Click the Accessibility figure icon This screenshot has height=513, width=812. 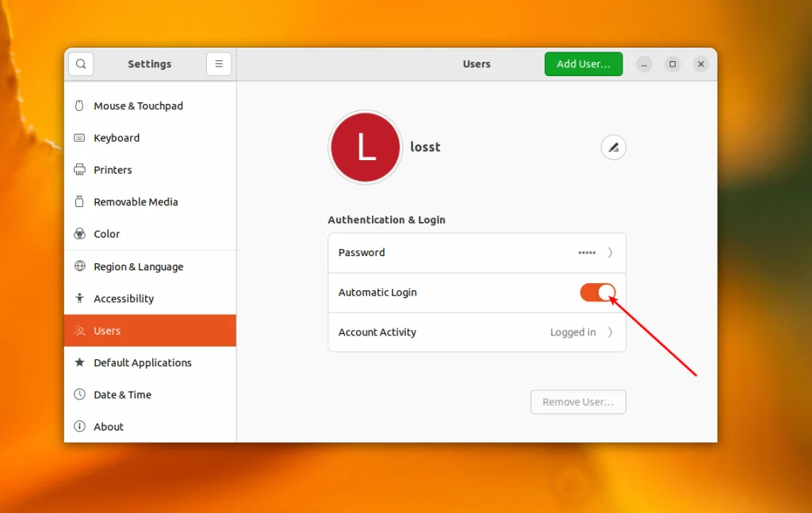tap(79, 298)
